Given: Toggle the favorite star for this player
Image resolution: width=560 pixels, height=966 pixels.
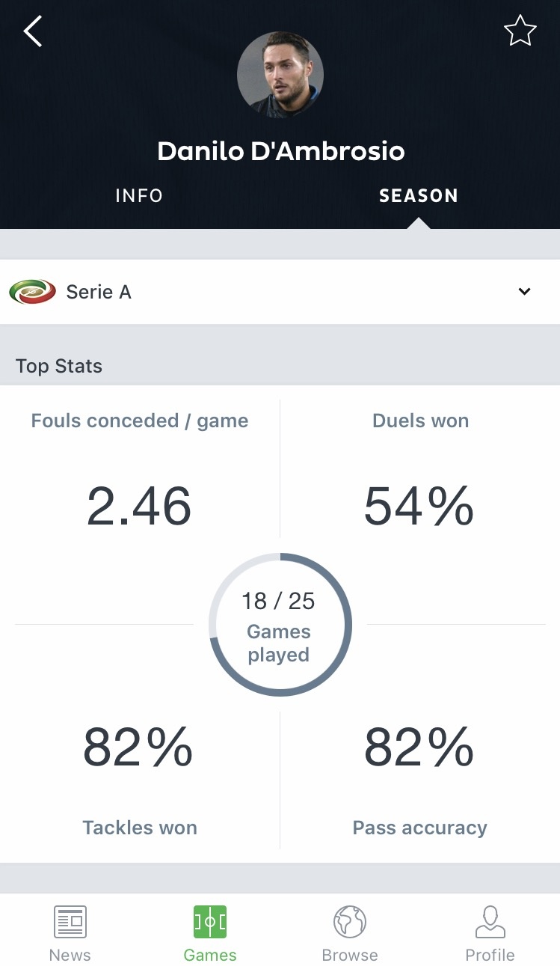Looking at the screenshot, I should point(520,31).
